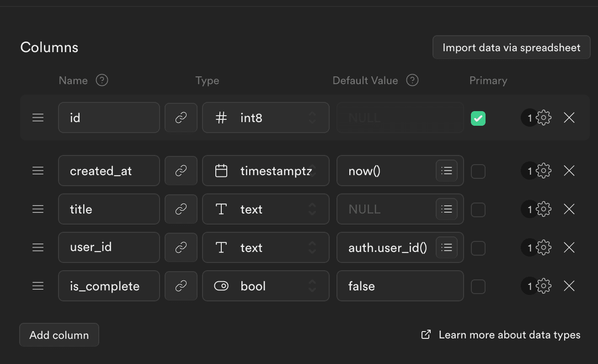The height and width of the screenshot is (364, 598).
Task: Open settings gear for created_at column
Action: [543, 171]
